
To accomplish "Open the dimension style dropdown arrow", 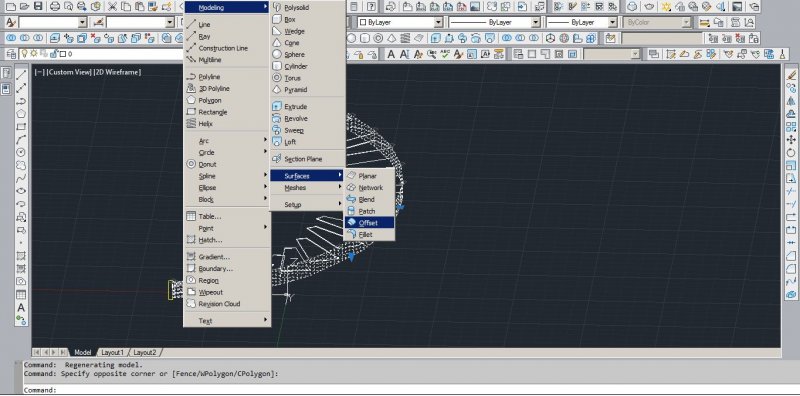I will (169, 22).
